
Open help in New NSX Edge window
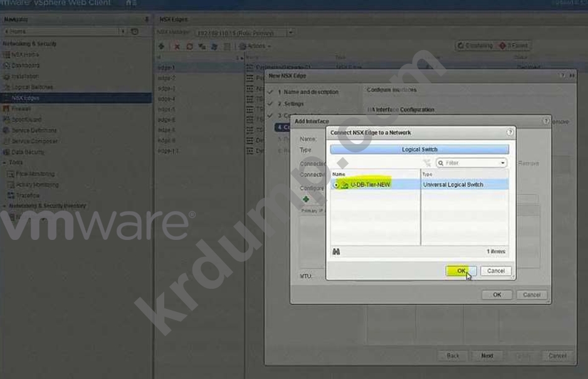click(562, 75)
